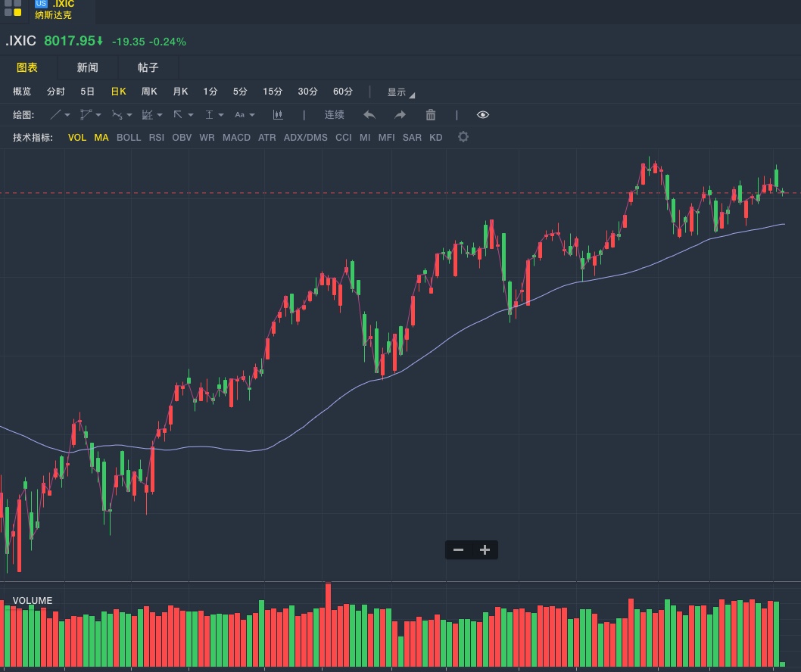Viewport: 801px width, 672px height.
Task: Expand the polyline tool dropdown arrow
Action: coord(98,115)
